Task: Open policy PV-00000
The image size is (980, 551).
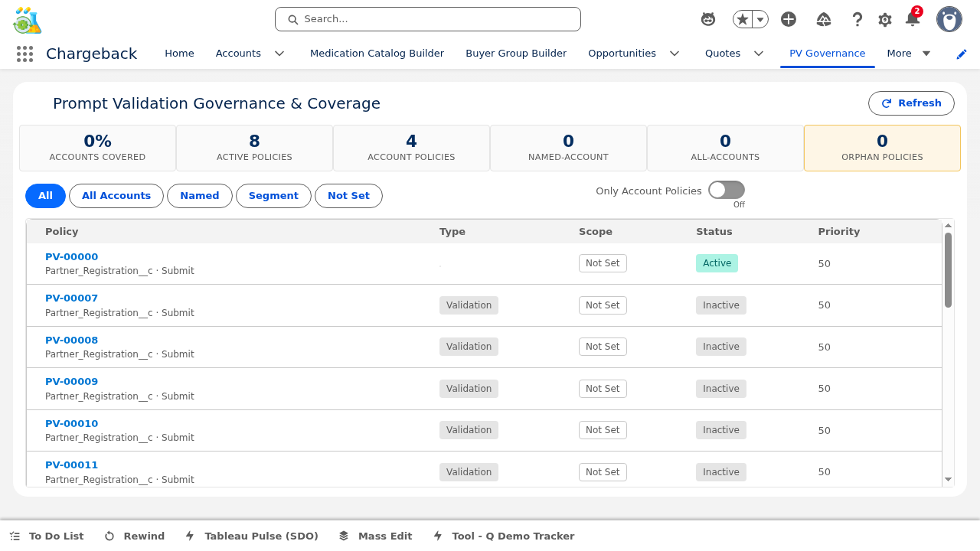Action: tap(71, 257)
